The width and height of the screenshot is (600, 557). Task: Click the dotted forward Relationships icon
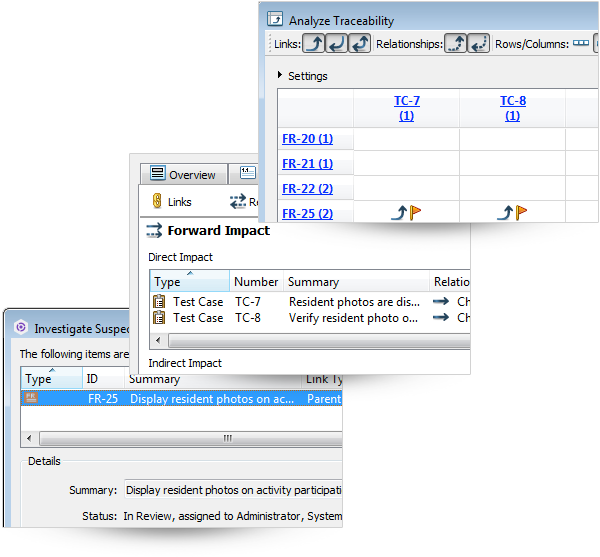click(455, 43)
